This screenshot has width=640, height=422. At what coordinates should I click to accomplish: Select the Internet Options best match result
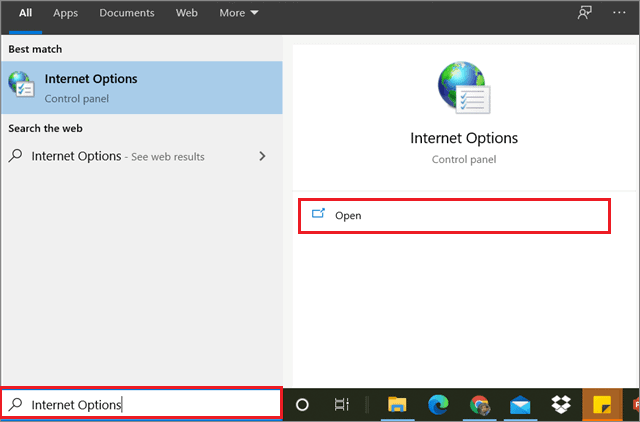coord(142,88)
